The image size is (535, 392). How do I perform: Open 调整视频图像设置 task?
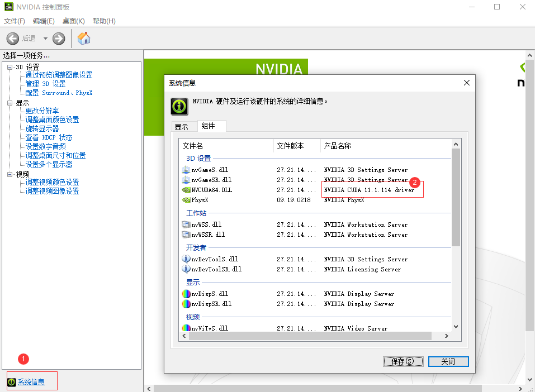point(52,191)
